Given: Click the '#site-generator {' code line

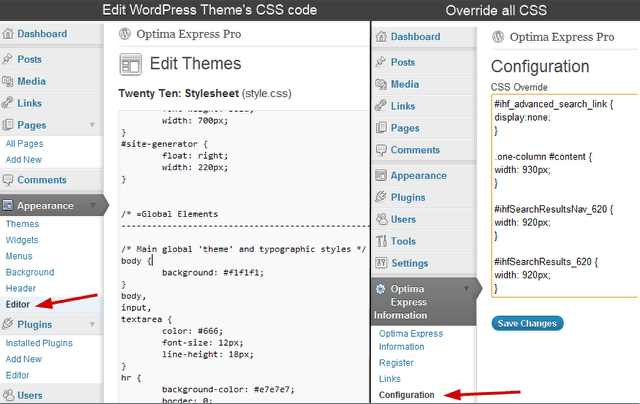Looking at the screenshot, I should click(x=164, y=144).
